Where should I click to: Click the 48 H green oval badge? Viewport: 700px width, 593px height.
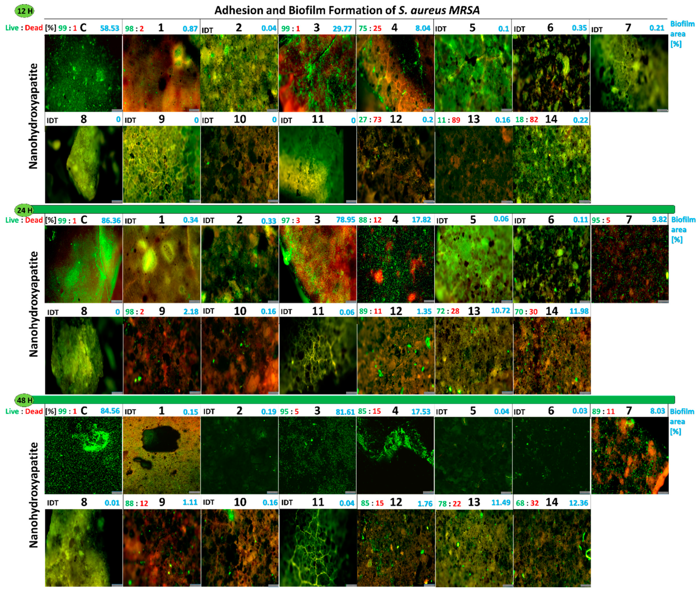click(x=24, y=400)
